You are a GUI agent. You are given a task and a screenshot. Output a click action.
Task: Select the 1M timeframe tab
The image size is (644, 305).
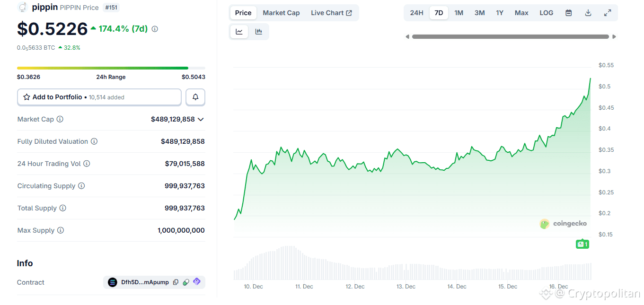click(458, 12)
